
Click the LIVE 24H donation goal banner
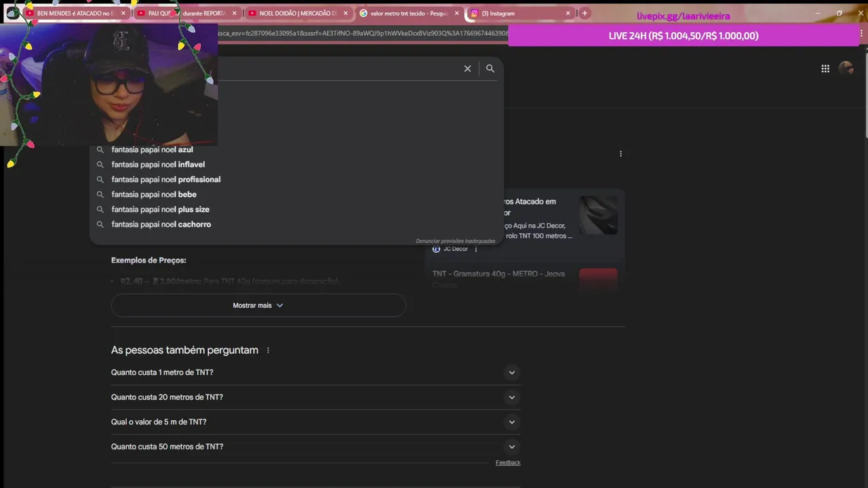[684, 36]
